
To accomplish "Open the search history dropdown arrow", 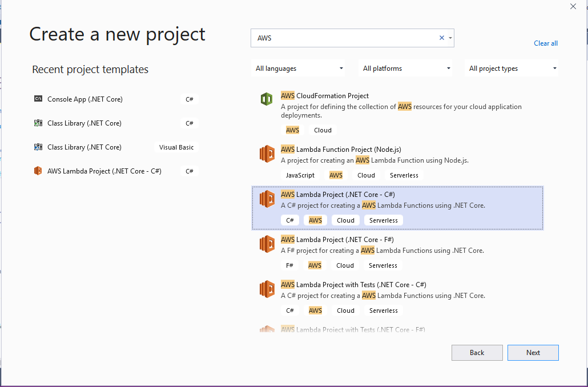I will click(x=450, y=38).
